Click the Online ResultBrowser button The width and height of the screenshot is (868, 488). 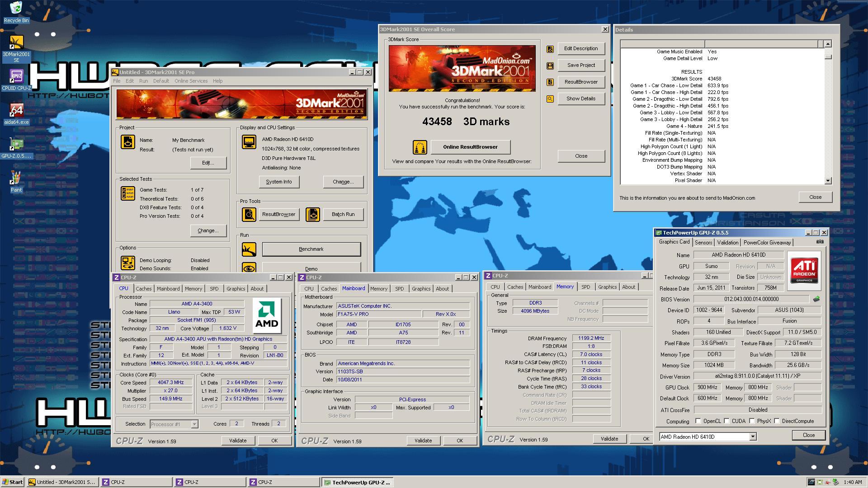470,147
